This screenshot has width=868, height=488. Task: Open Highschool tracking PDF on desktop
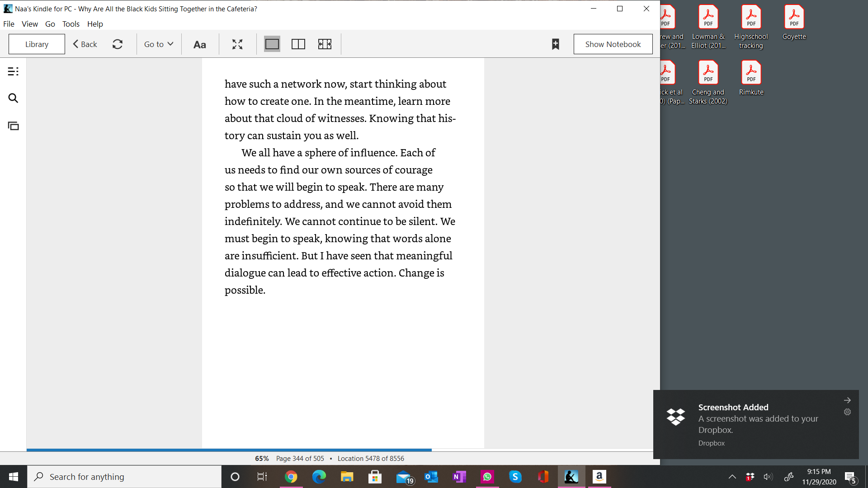click(751, 27)
